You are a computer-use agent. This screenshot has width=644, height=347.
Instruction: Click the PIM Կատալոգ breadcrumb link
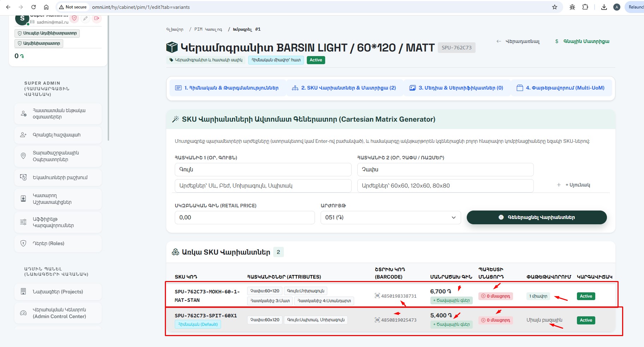[x=208, y=29]
